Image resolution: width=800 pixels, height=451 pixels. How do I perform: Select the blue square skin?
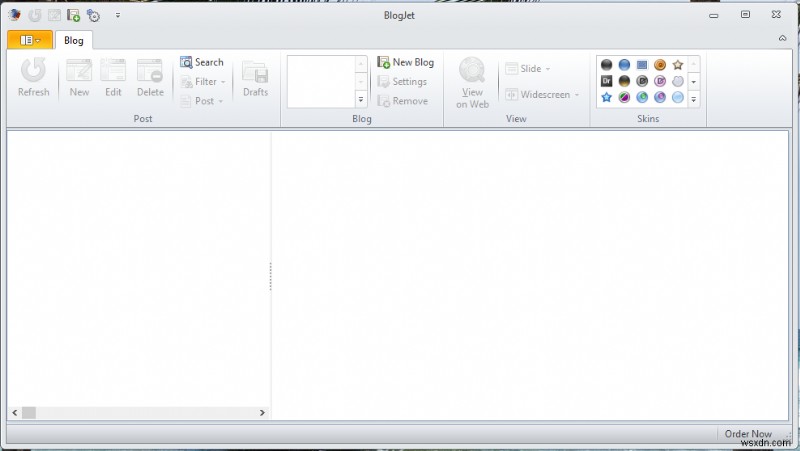pos(642,65)
